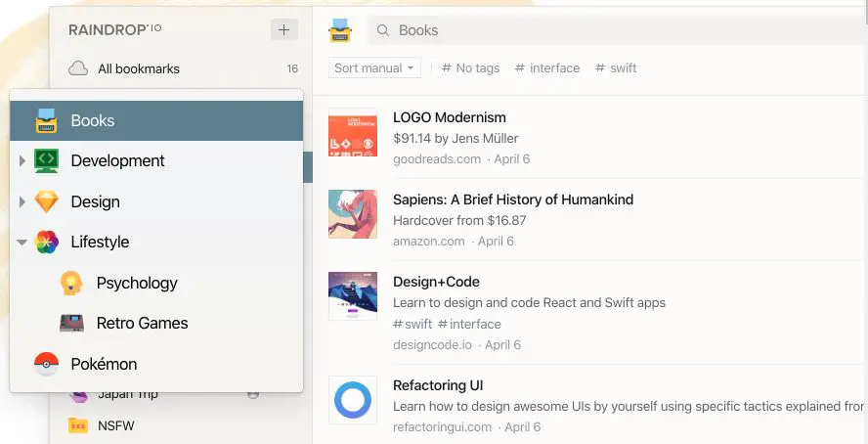
Task: Click the Hardcover from $16.87 text
Action: [x=459, y=220]
